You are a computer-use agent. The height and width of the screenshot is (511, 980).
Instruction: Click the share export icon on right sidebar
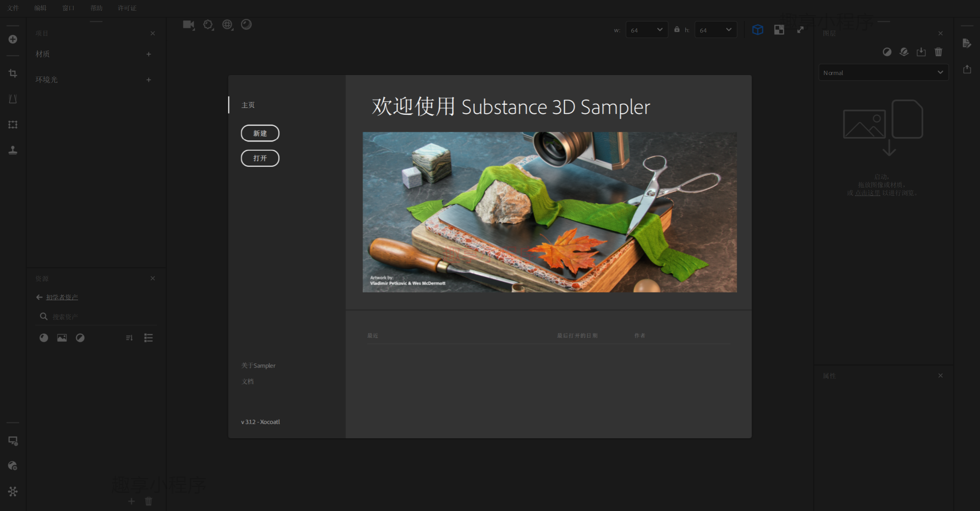tap(967, 69)
